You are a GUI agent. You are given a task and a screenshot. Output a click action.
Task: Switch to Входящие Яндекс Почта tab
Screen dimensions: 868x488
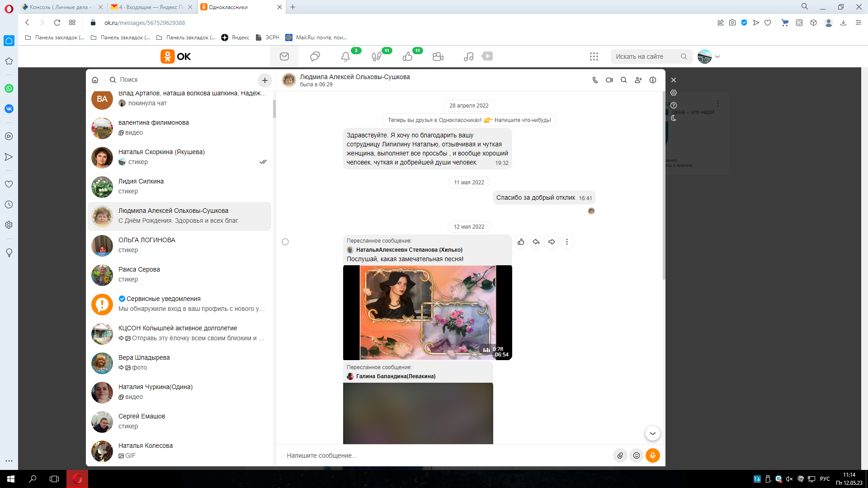[151, 7]
